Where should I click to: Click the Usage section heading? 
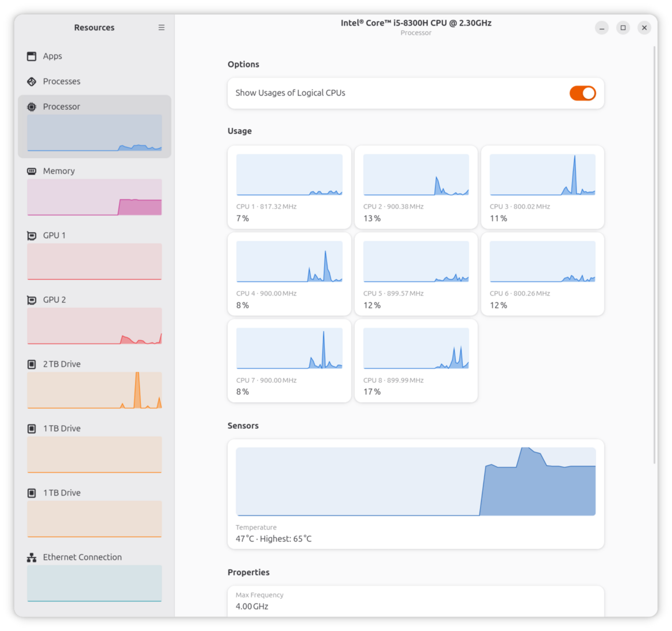pos(240,131)
